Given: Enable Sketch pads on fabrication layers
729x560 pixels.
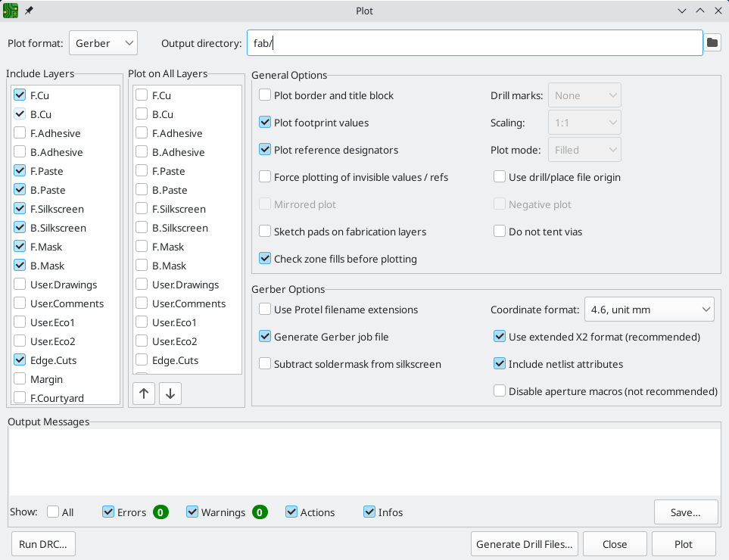Looking at the screenshot, I should (265, 232).
